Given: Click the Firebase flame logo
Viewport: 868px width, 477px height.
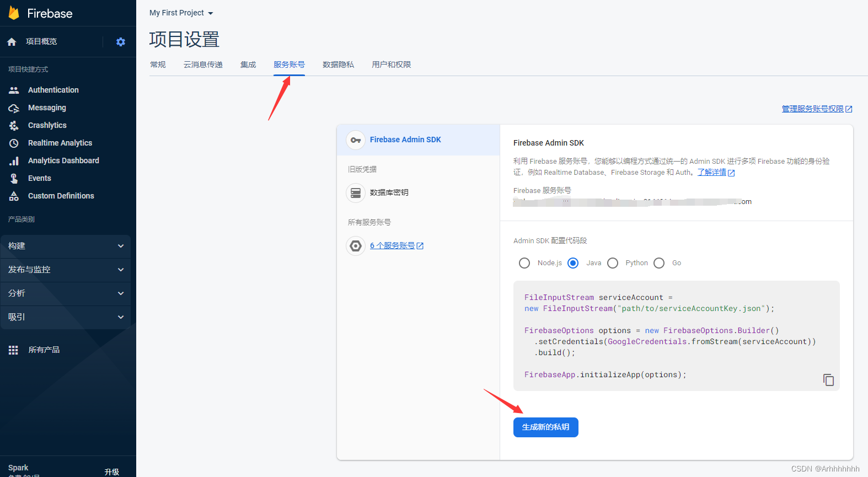Looking at the screenshot, I should (14, 13).
